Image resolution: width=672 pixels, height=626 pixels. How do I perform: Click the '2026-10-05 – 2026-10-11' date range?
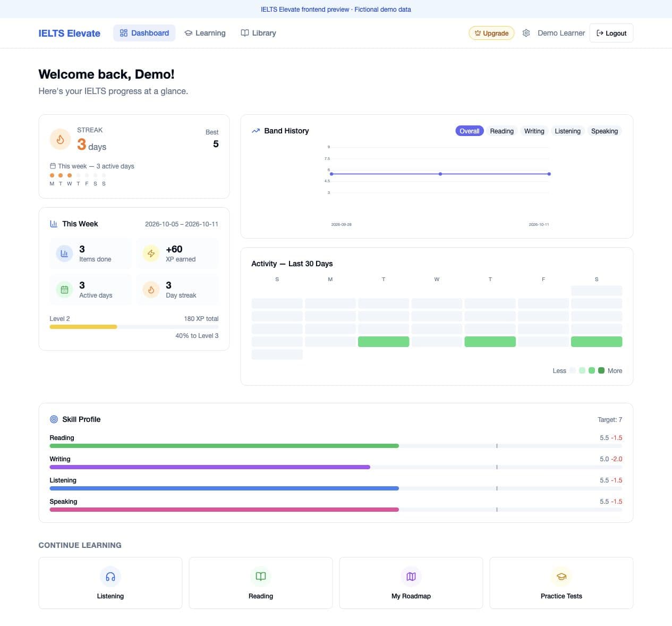pos(182,224)
